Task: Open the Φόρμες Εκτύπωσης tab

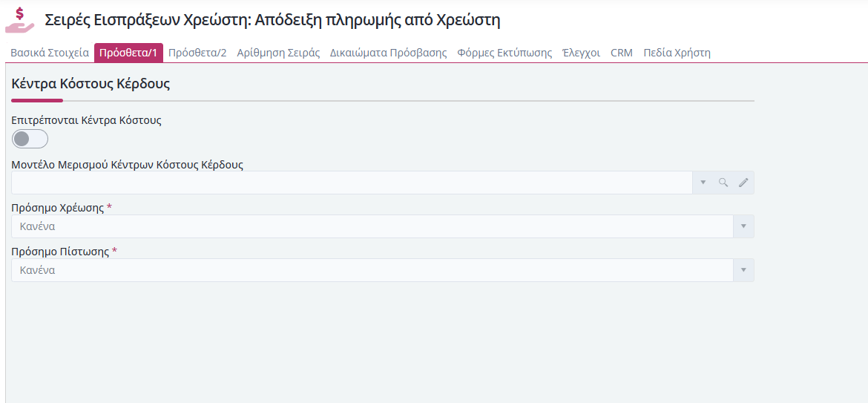Action: point(505,53)
